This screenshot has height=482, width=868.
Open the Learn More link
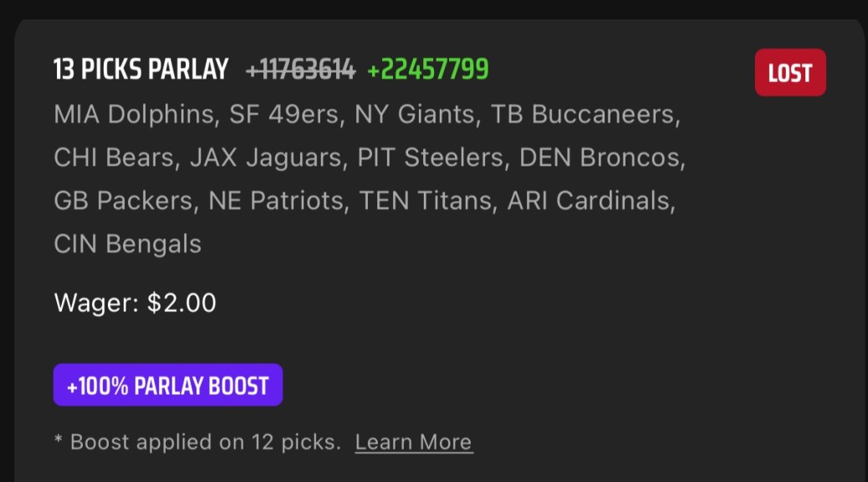(x=413, y=442)
